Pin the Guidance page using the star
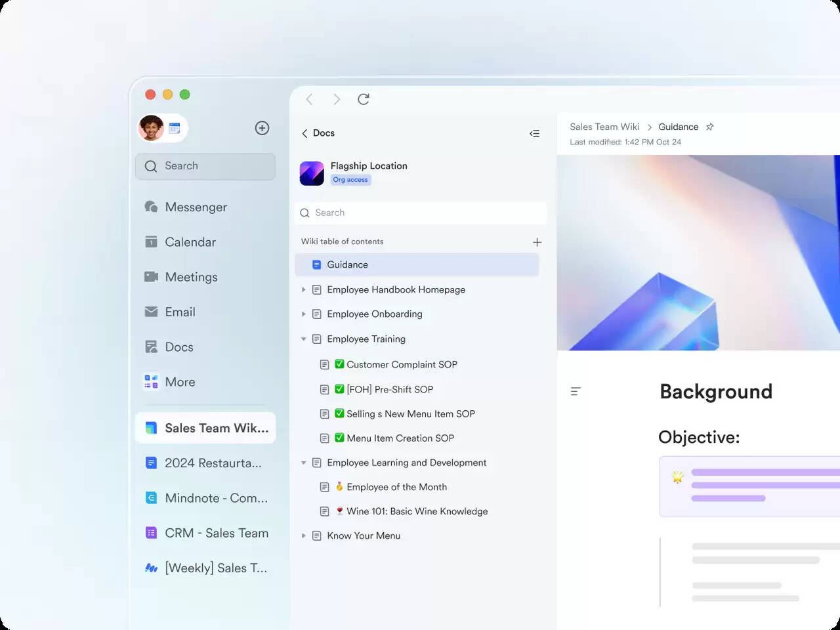 point(710,127)
